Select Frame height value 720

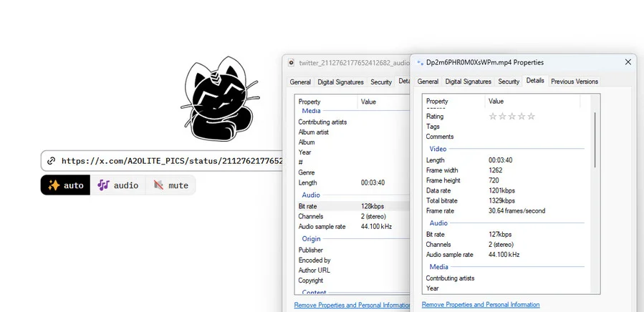tap(494, 180)
